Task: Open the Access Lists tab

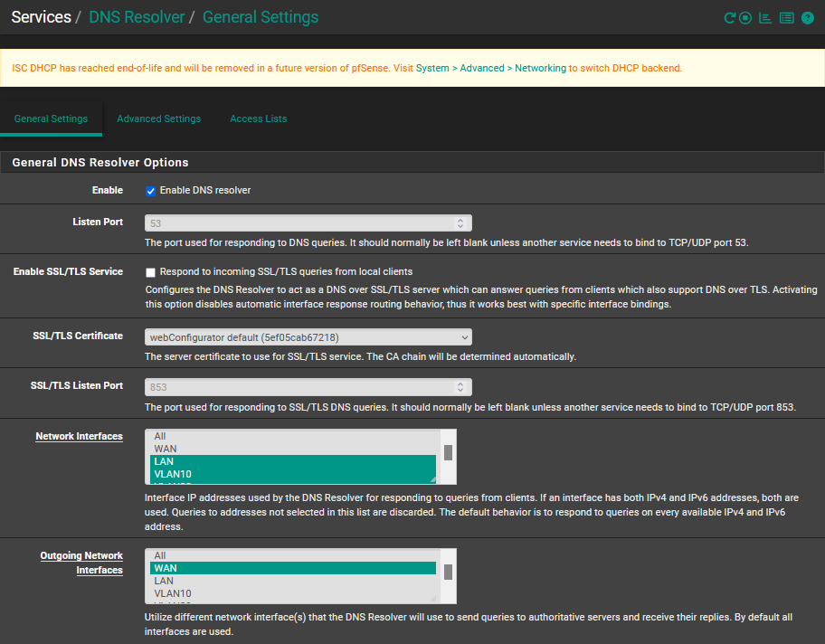Action: (258, 118)
